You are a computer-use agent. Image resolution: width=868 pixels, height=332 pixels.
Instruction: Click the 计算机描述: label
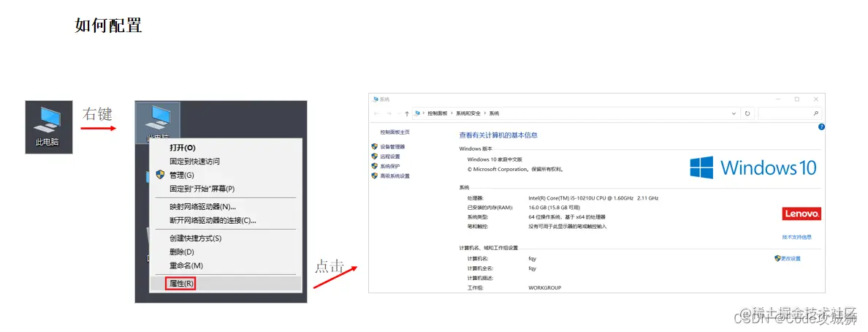480,278
